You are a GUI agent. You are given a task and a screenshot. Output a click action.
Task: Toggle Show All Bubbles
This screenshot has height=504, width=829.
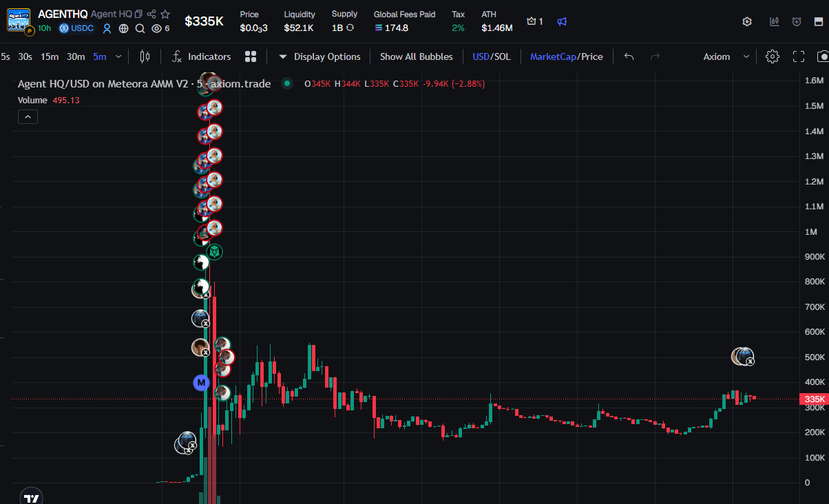(x=417, y=56)
